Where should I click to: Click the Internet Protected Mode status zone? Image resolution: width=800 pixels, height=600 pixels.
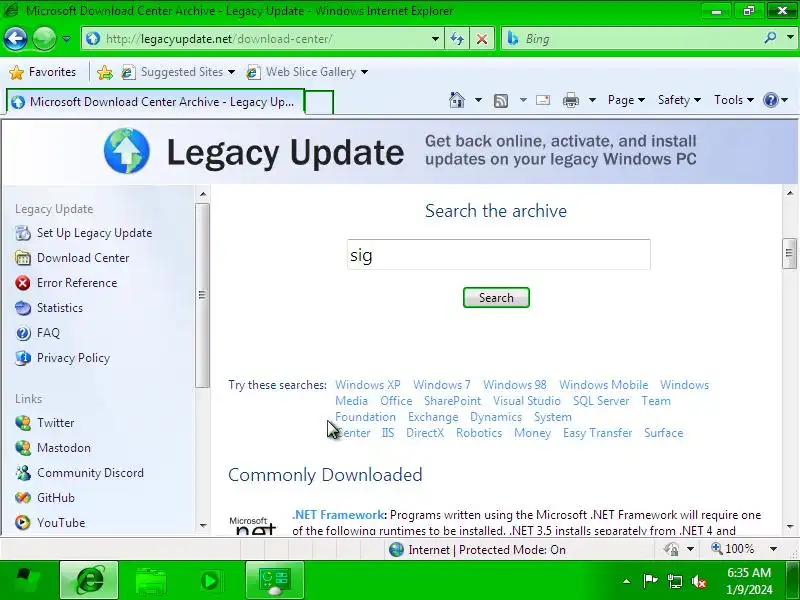coord(477,550)
